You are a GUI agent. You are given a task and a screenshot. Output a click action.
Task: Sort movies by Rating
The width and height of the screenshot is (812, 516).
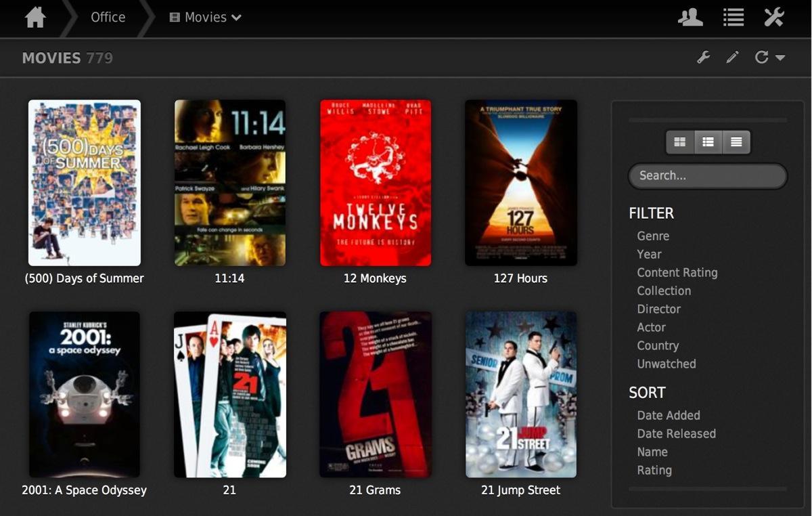654,471
